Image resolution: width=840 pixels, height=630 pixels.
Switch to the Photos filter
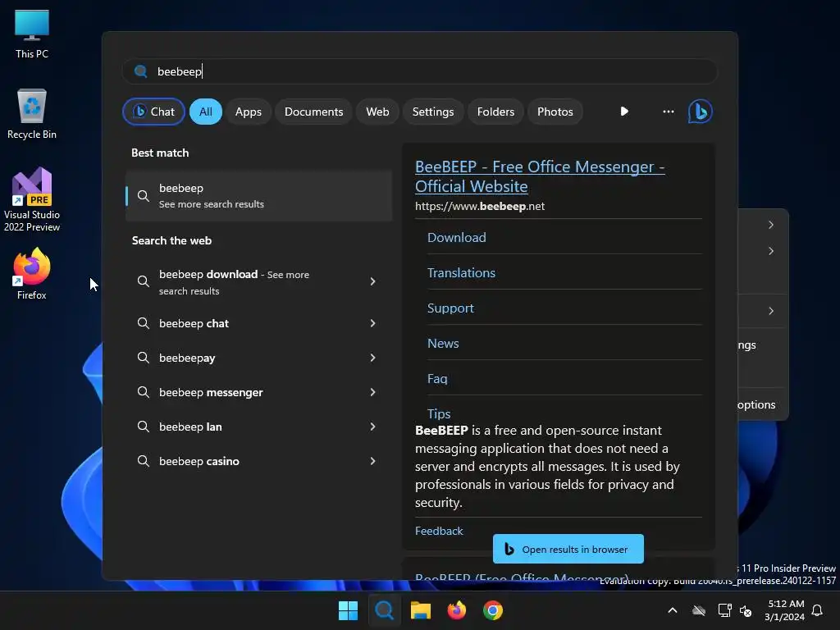(555, 112)
